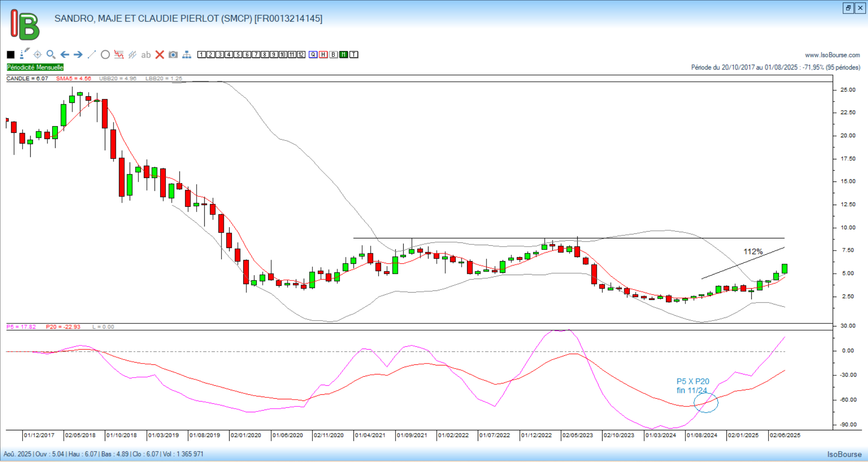The image size is (868, 462).
Task: Click the red X delete tool
Action: point(160,55)
